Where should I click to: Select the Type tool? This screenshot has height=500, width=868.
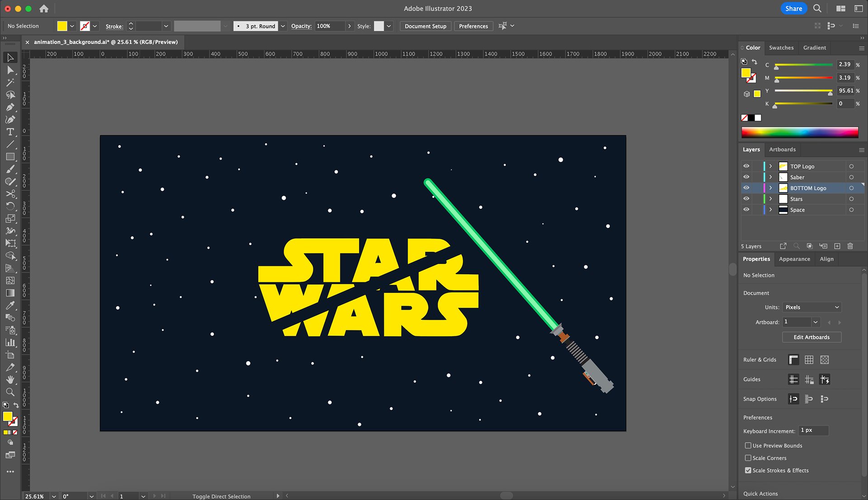[10, 132]
